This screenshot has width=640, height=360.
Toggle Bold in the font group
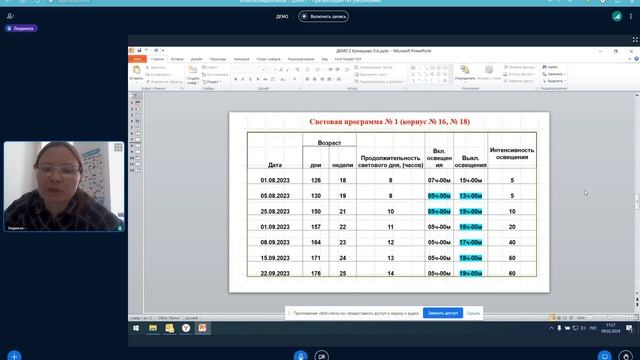[235, 79]
